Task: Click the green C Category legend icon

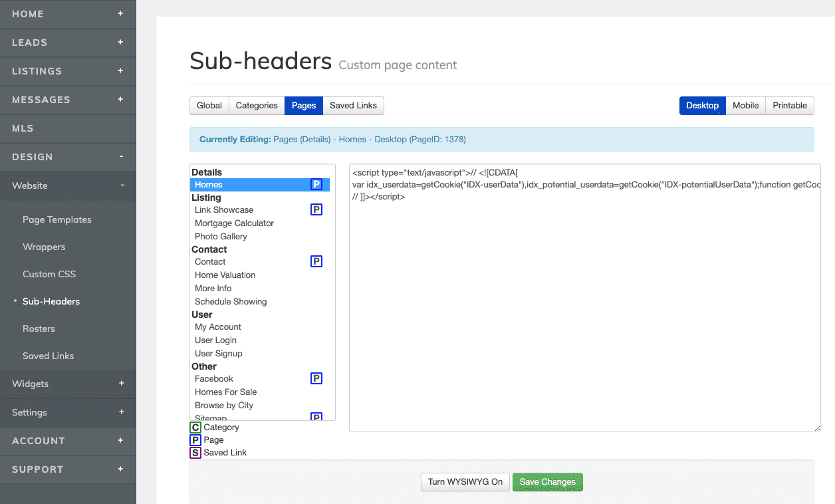Action: tap(195, 428)
